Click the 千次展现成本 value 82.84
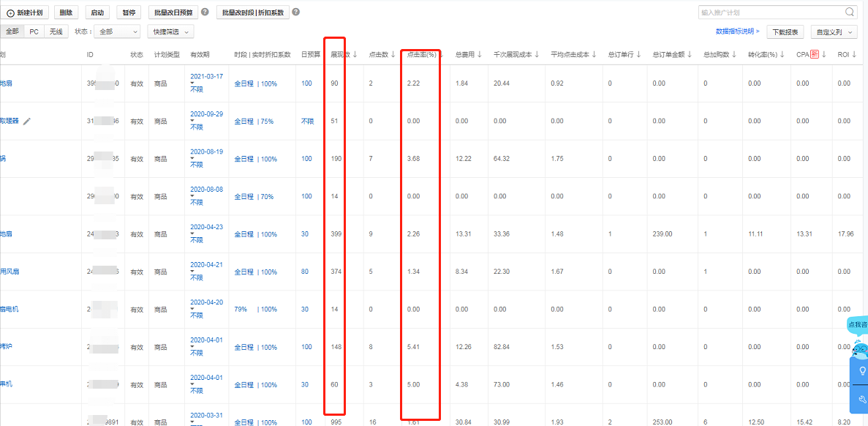The height and width of the screenshot is (426, 868). click(x=501, y=348)
